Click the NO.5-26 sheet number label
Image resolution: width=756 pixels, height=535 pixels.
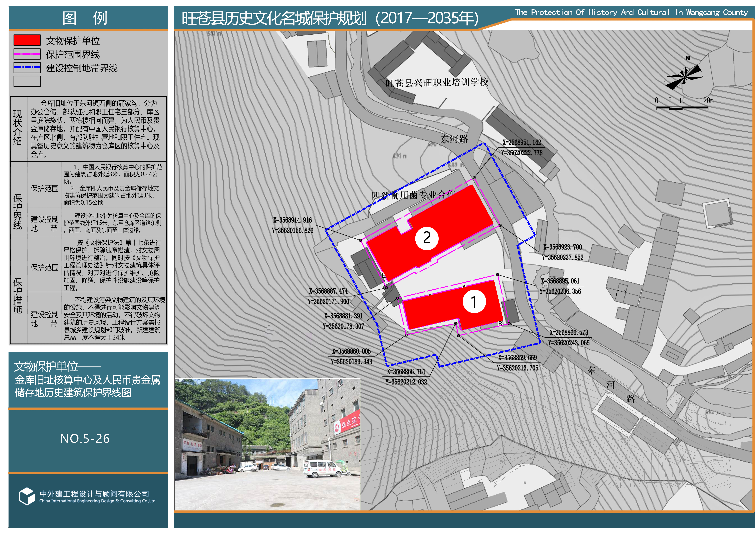(x=85, y=439)
